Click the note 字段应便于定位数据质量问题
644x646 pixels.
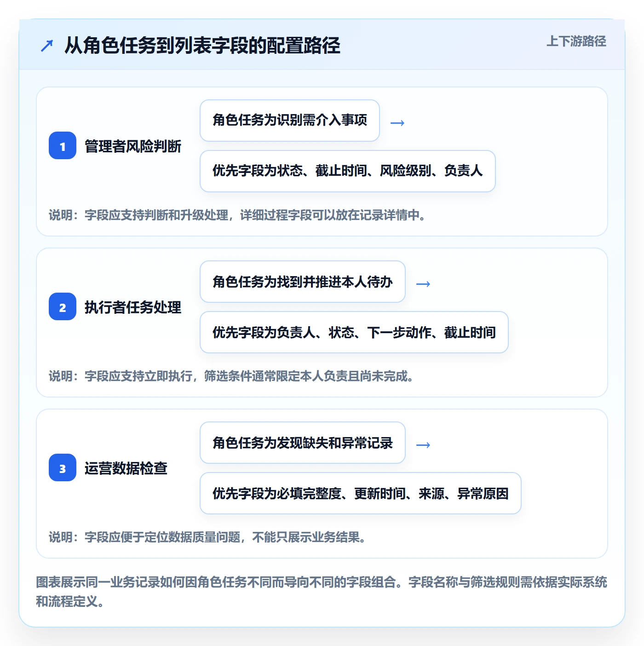(x=207, y=537)
